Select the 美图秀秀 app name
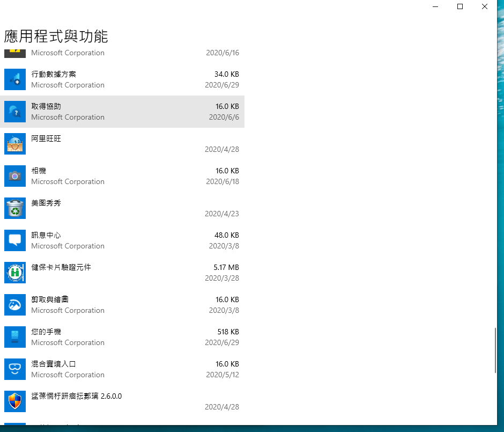 (x=46, y=203)
